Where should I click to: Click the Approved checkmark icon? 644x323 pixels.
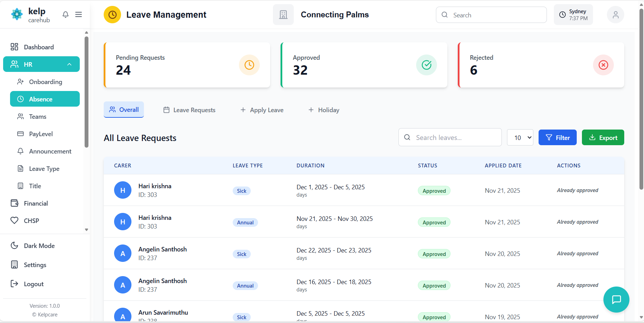point(426,65)
